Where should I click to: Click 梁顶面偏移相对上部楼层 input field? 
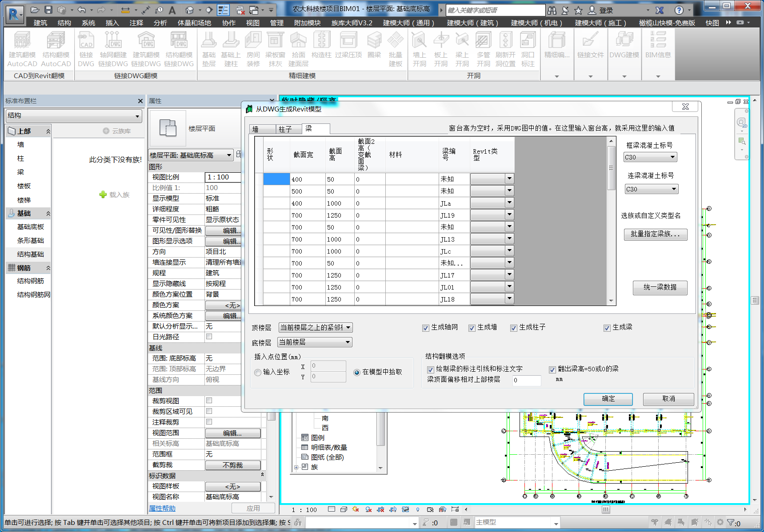coord(527,380)
